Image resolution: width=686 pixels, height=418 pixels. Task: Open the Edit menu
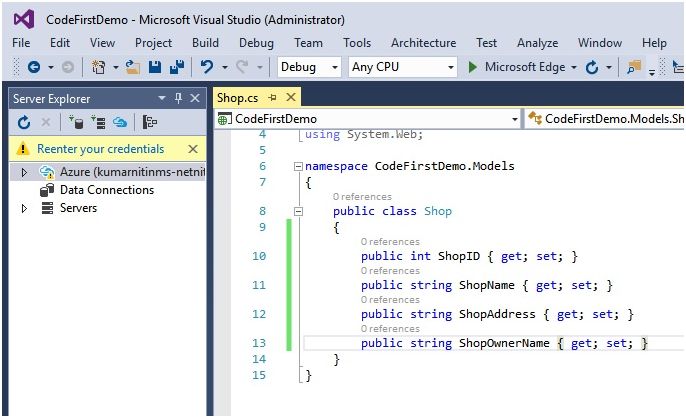point(60,43)
